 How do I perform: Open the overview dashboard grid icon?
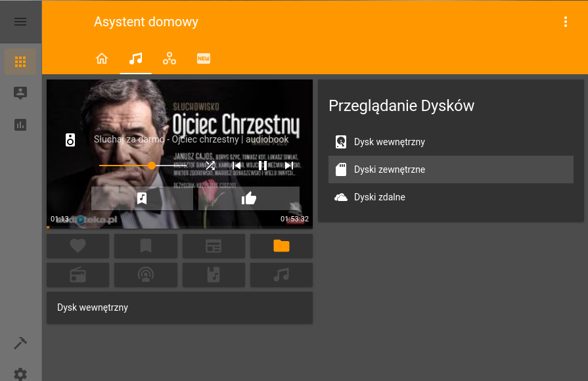coord(20,62)
